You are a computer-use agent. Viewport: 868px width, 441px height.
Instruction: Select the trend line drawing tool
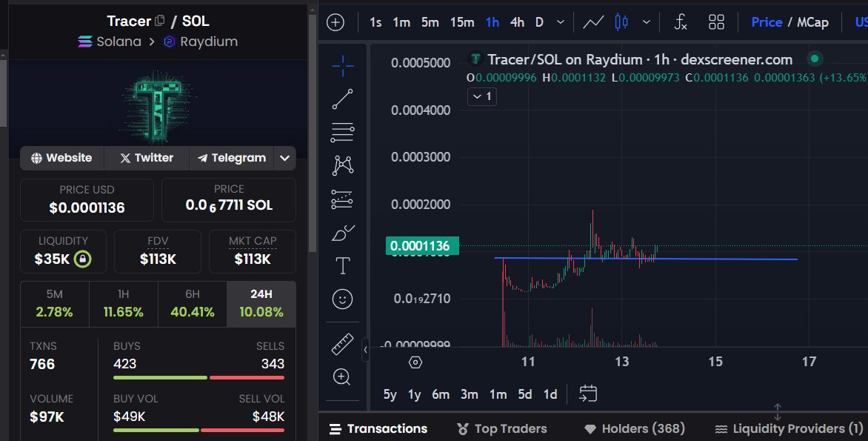coord(342,99)
